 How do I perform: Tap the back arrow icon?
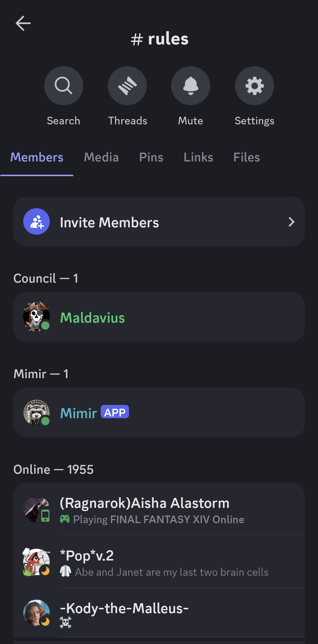23,23
